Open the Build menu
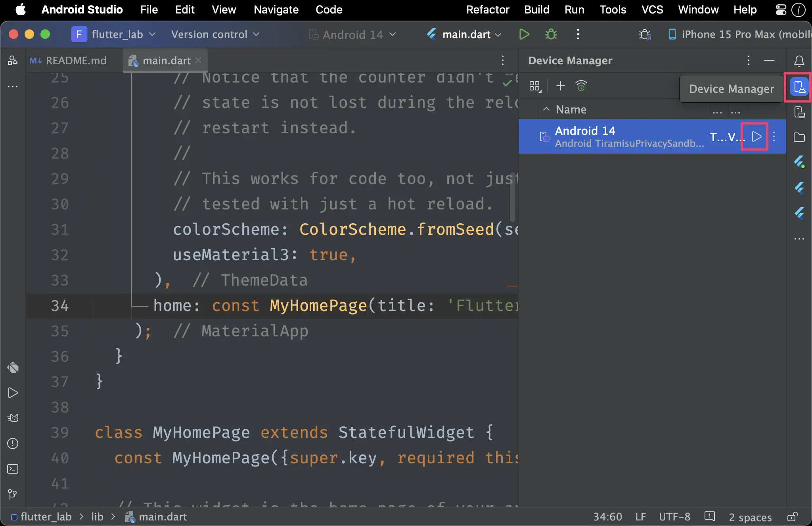 [x=536, y=10]
